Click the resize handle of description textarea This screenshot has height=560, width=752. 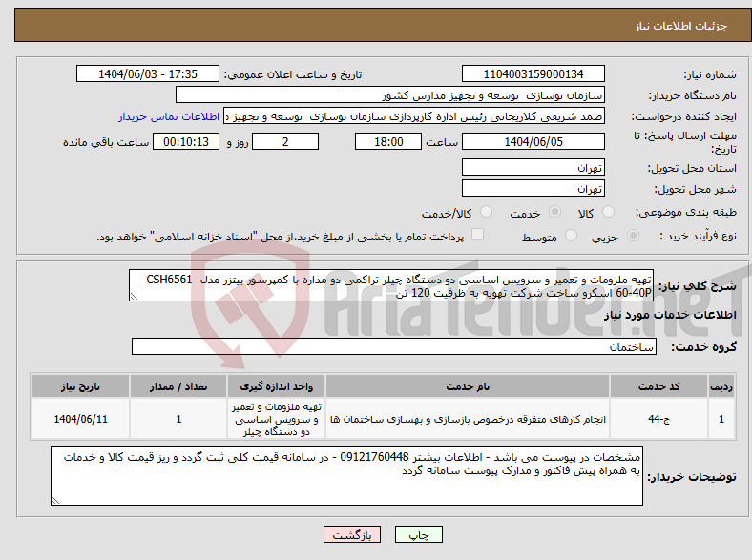[x=134, y=297]
